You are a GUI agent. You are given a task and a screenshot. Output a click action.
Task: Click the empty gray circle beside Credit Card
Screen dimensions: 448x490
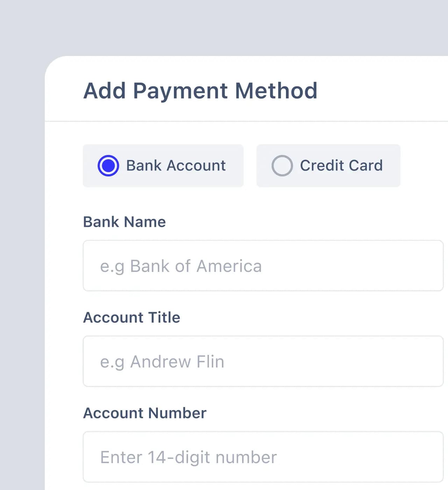point(282,166)
